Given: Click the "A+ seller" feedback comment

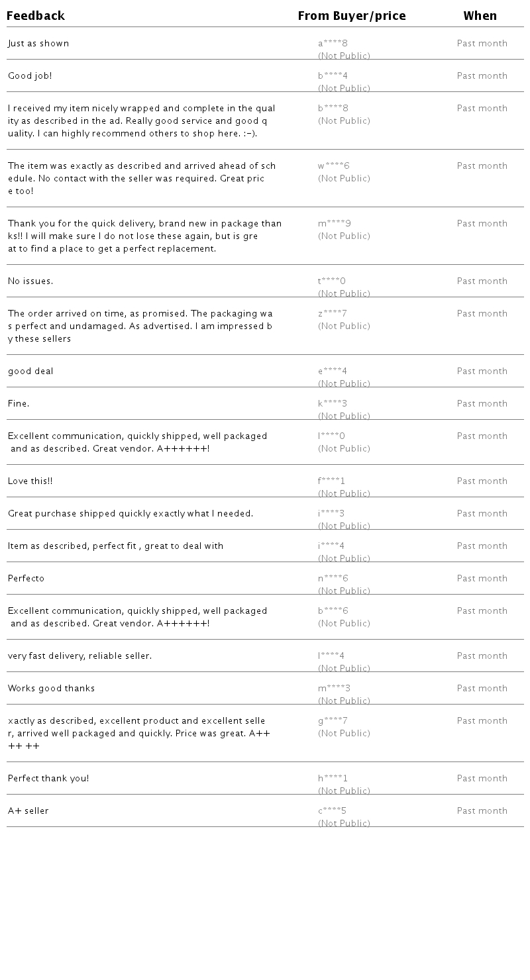Looking at the screenshot, I should click(x=28, y=811).
